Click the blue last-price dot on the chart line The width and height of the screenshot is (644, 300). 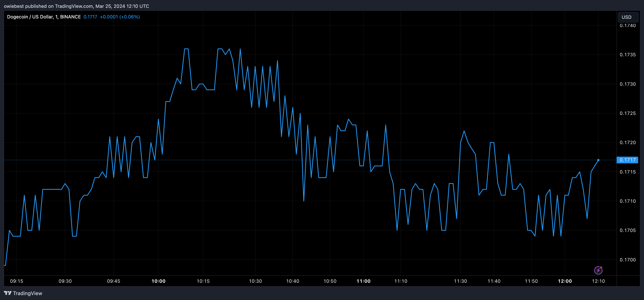(598, 160)
